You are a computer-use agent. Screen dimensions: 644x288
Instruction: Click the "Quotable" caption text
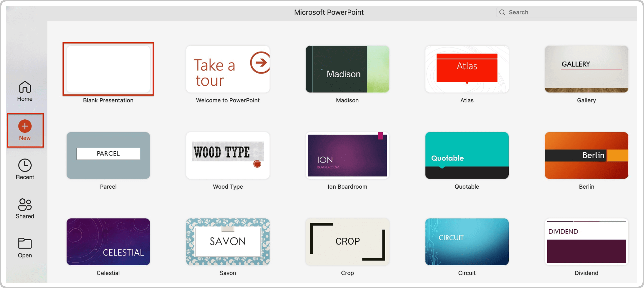coord(467,187)
